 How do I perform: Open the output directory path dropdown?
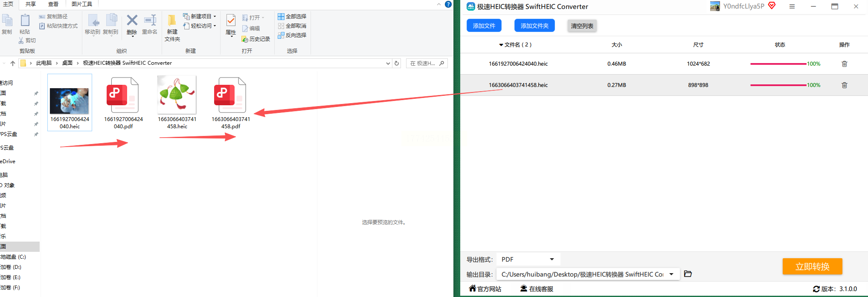(671, 274)
